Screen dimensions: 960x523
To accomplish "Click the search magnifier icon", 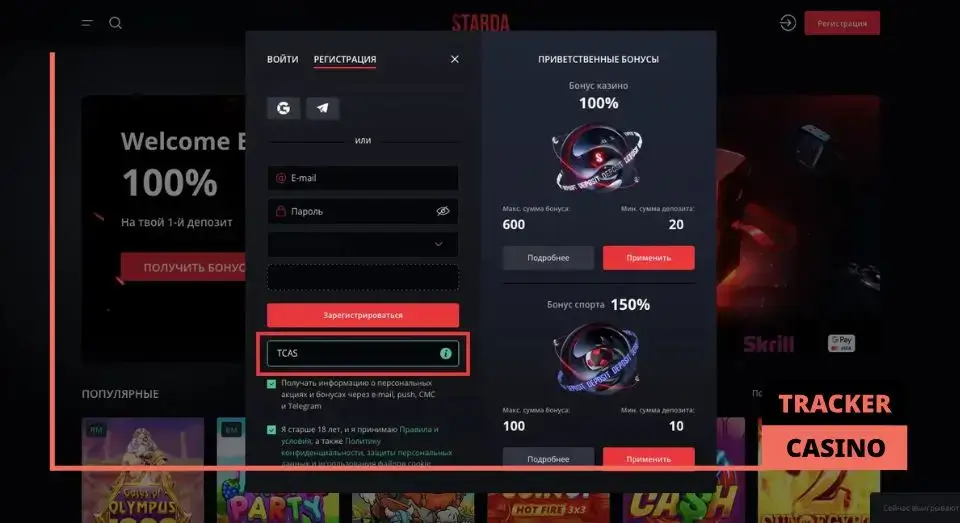I will [115, 23].
